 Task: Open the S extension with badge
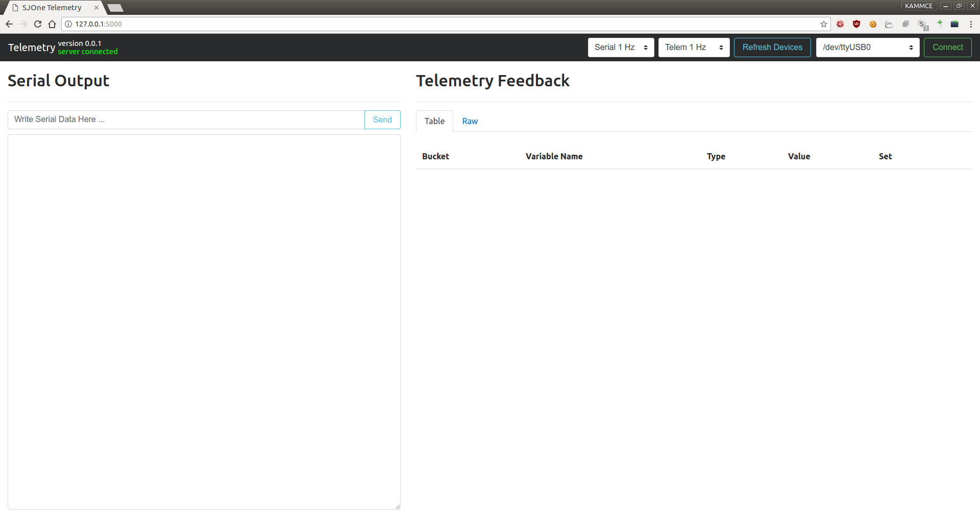click(923, 25)
